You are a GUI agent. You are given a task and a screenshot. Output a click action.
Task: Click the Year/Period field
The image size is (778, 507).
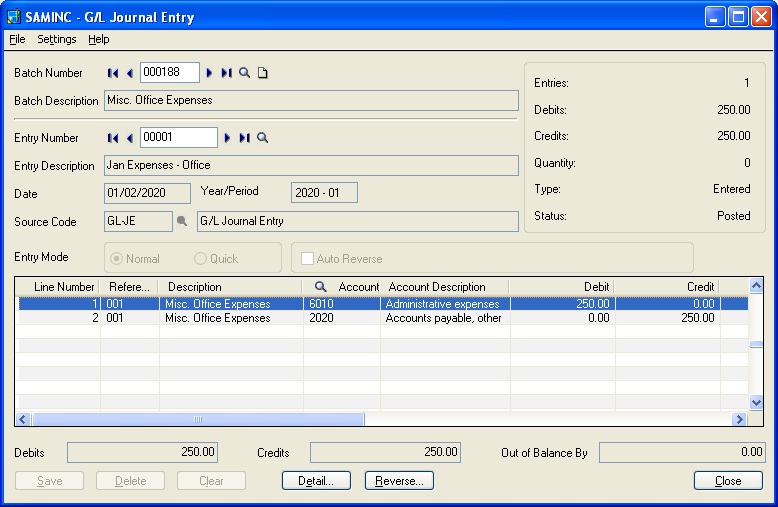click(324, 192)
